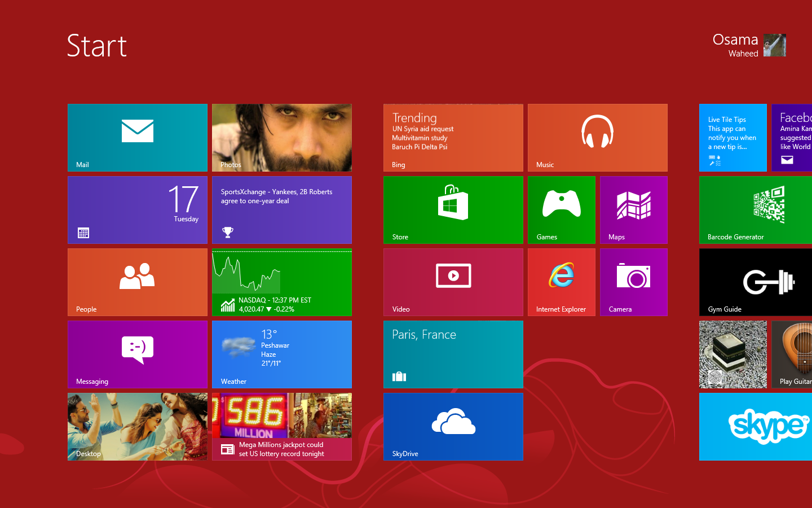Open the Play Guitar tile
Viewport: 812px width, 508px height.
click(x=792, y=354)
